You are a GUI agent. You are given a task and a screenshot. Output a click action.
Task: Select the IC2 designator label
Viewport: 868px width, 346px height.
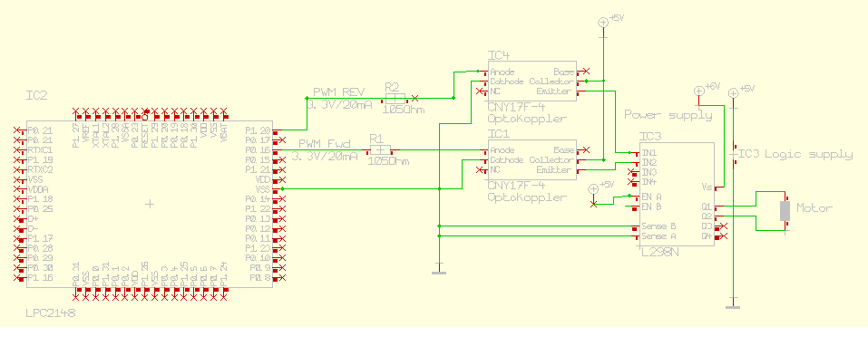[x=36, y=96]
